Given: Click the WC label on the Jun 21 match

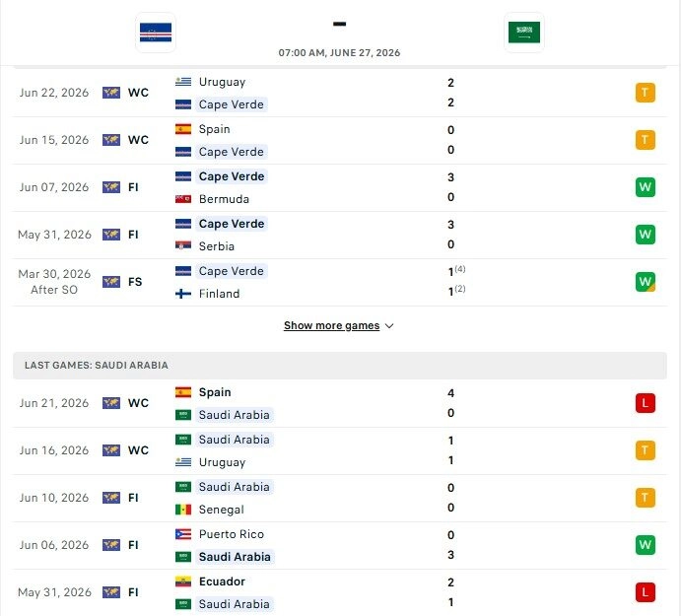Looking at the screenshot, I should click(138, 403).
